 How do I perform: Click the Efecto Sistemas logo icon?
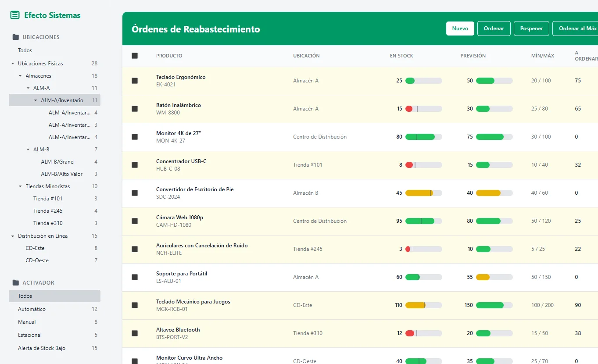(14, 15)
